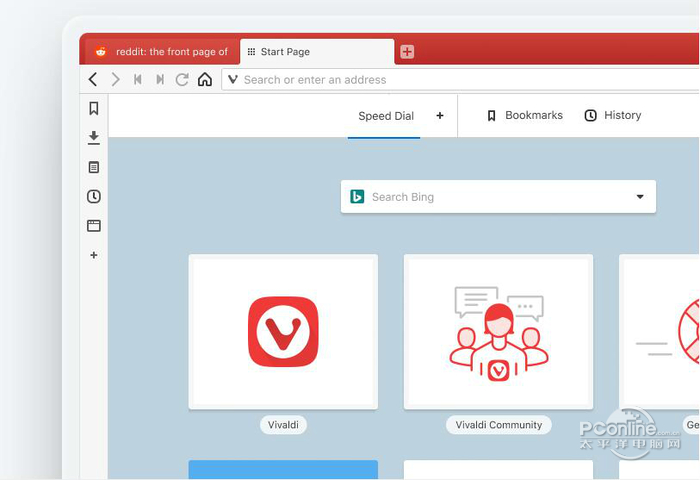The image size is (700, 480).
Task: Select the Start Page tab
Action: click(x=317, y=52)
